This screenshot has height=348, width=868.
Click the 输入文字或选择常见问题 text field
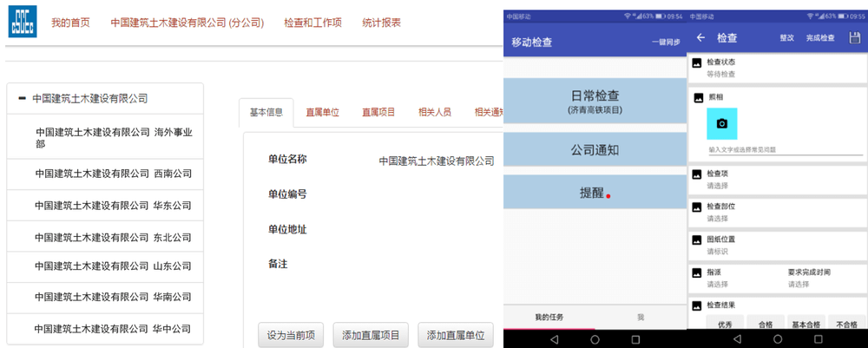tap(785, 150)
